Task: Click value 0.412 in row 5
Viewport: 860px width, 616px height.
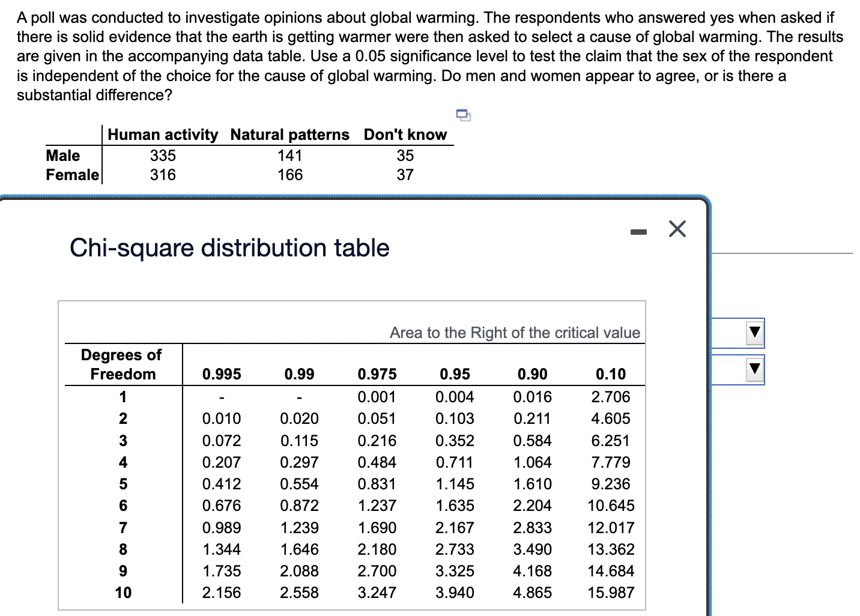Action: [222, 484]
